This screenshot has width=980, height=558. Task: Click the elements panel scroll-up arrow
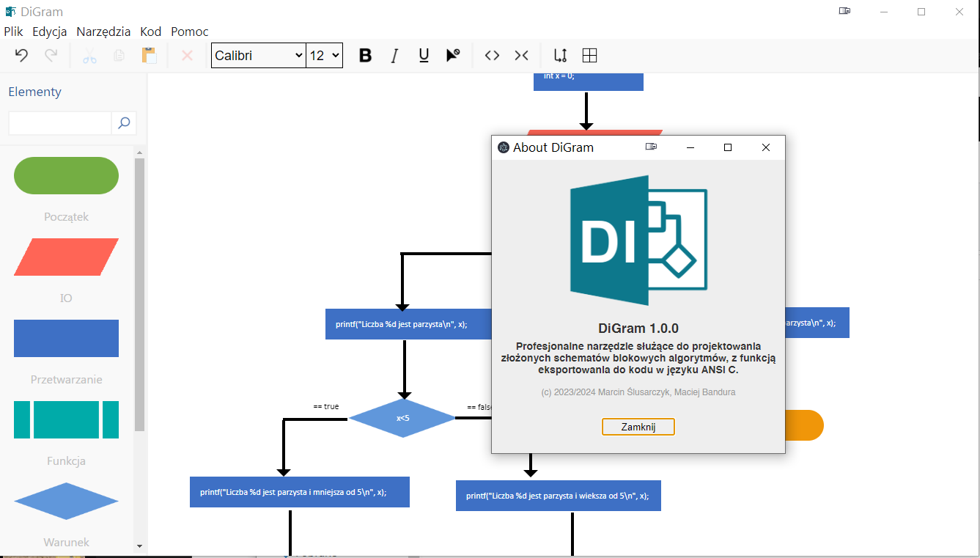[139, 153]
